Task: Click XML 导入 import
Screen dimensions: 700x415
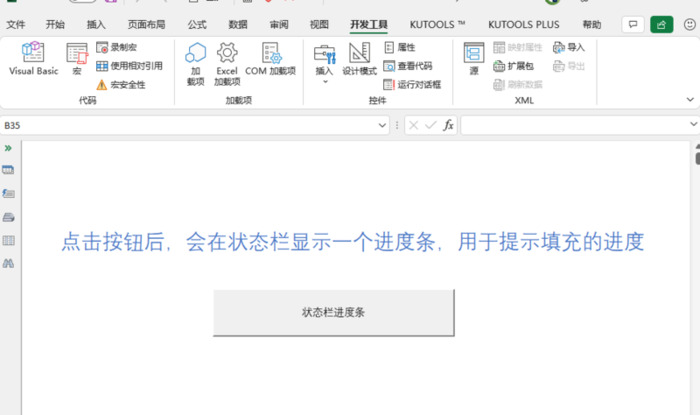Action: pos(569,47)
